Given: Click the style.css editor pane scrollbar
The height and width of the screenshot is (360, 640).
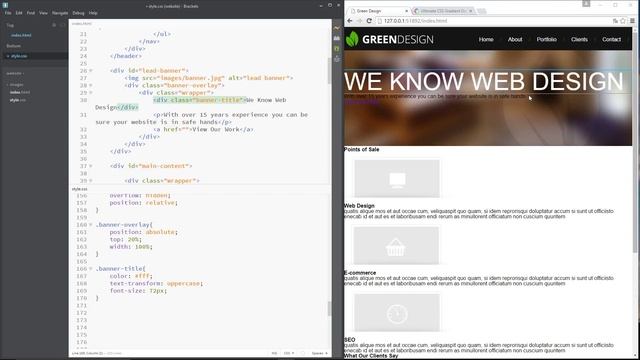Looking at the screenshot, I should 329,309.
